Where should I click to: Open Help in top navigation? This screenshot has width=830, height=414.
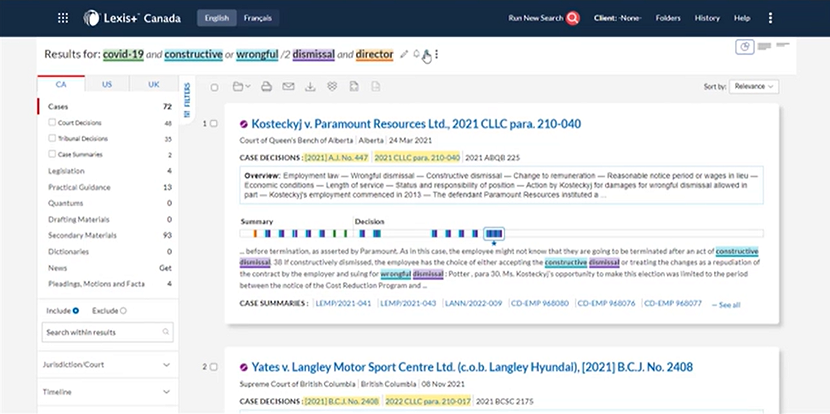[x=742, y=18]
